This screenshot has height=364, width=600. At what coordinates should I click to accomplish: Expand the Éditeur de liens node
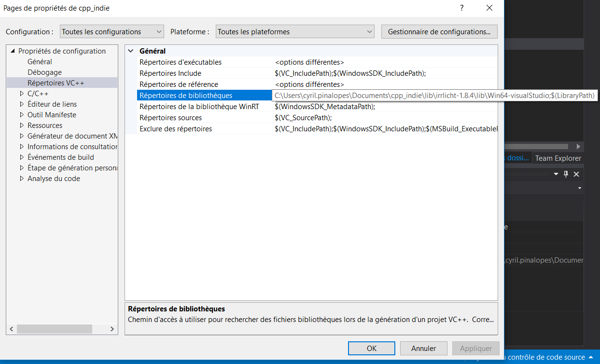[x=22, y=104]
